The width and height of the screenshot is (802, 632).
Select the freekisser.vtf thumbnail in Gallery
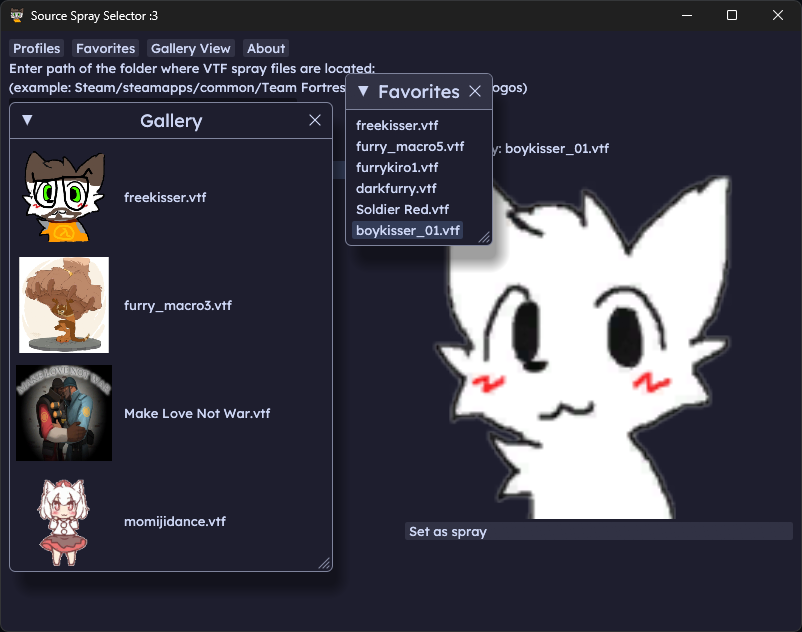[64, 197]
